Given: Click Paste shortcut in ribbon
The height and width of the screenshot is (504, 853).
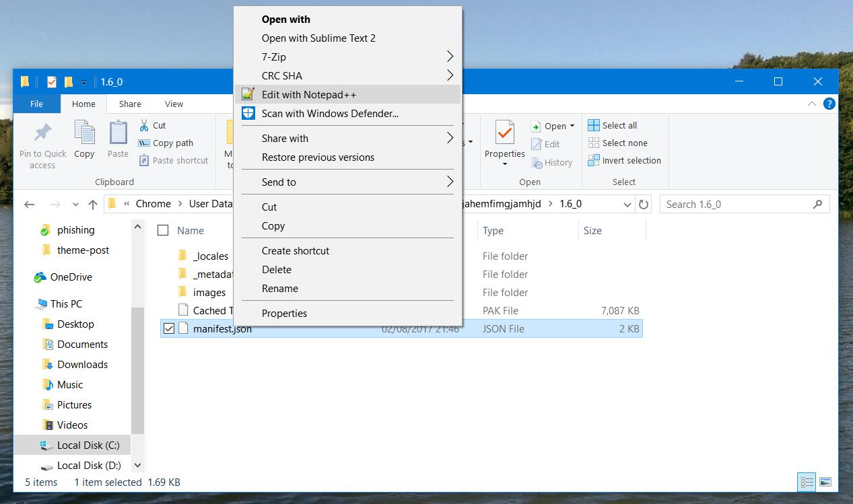Looking at the screenshot, I should [x=174, y=160].
